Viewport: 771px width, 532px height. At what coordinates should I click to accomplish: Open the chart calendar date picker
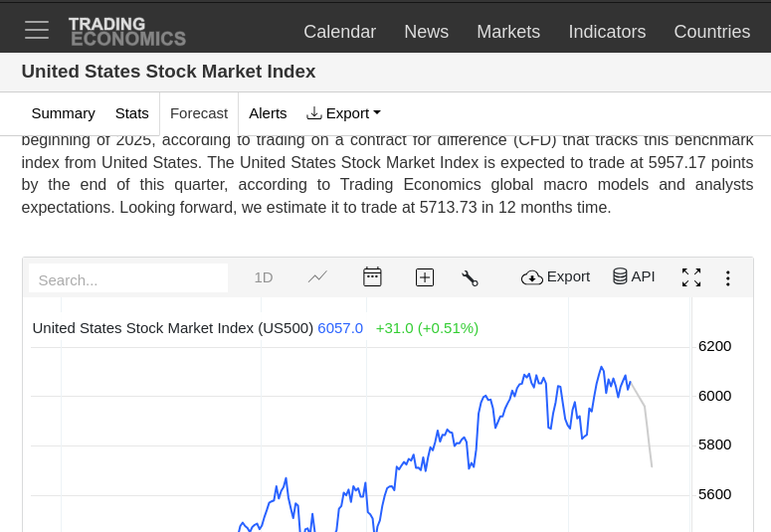[372, 277]
